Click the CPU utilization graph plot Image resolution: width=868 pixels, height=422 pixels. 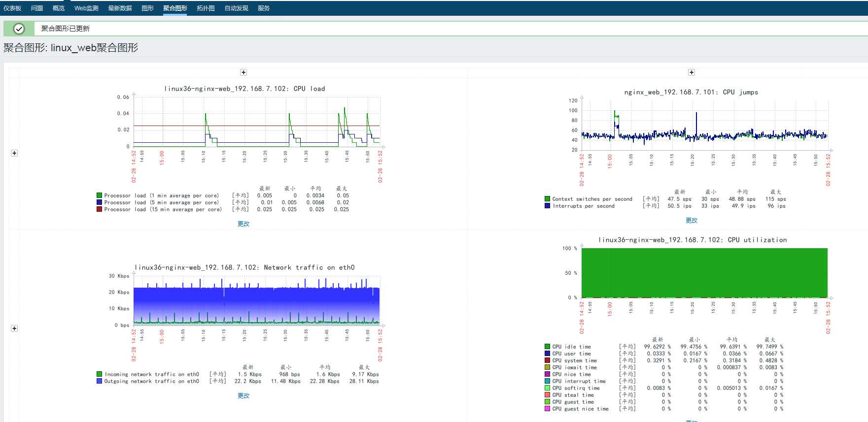pyautogui.click(x=705, y=273)
